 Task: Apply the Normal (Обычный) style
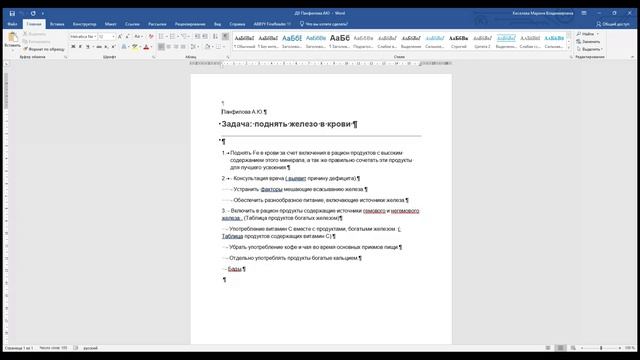[244, 41]
